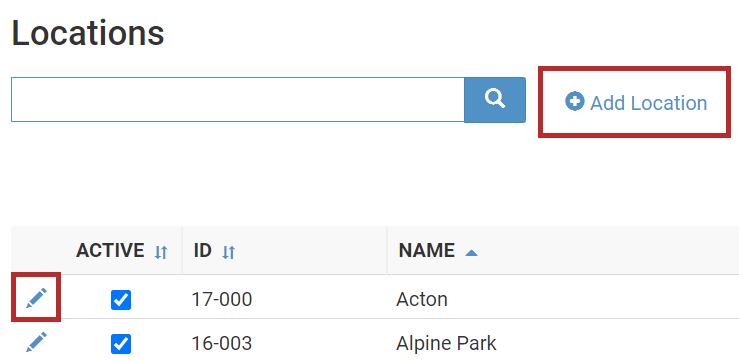The image size is (739, 361).
Task: Sort the table by ACTIVE column
Action: point(161,253)
